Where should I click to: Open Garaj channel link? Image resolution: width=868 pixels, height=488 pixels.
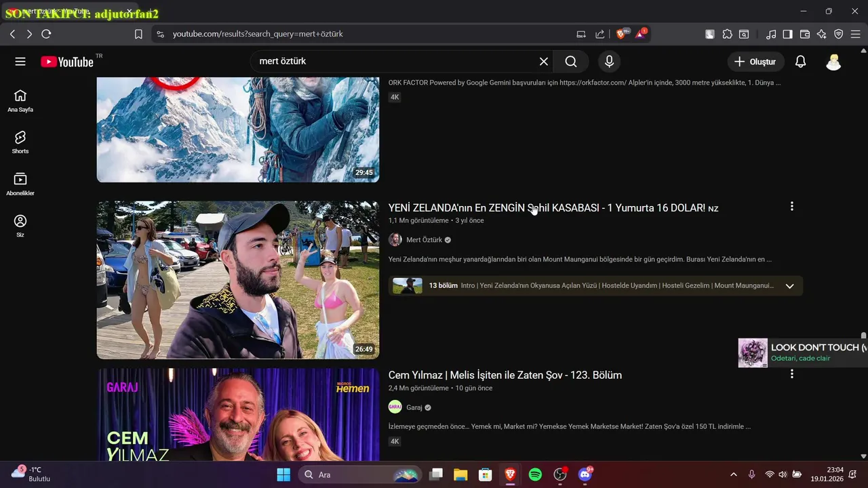point(414,407)
